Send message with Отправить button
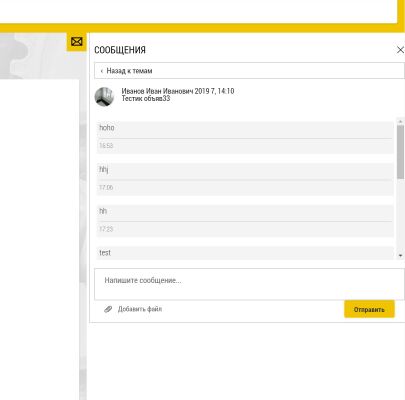 point(369,309)
